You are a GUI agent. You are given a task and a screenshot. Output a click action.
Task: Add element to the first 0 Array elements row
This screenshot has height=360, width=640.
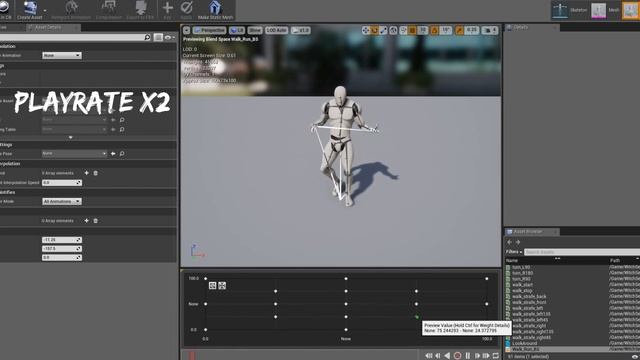[x=87, y=173]
